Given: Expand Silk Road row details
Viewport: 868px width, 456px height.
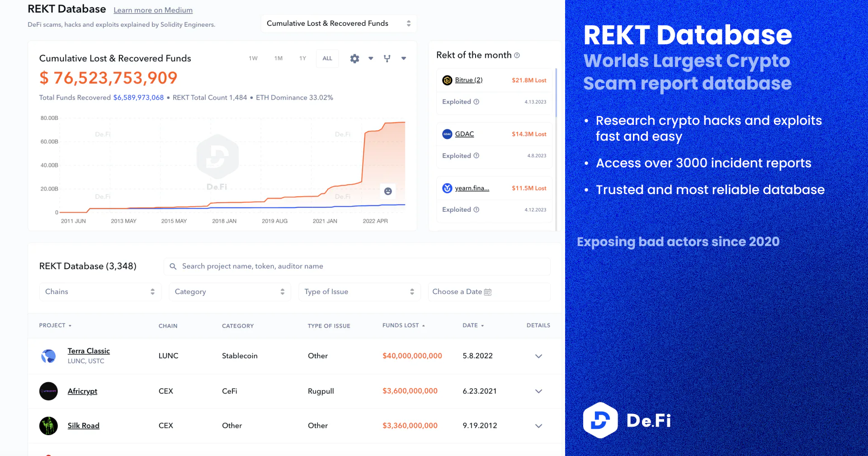Looking at the screenshot, I should click(x=538, y=426).
